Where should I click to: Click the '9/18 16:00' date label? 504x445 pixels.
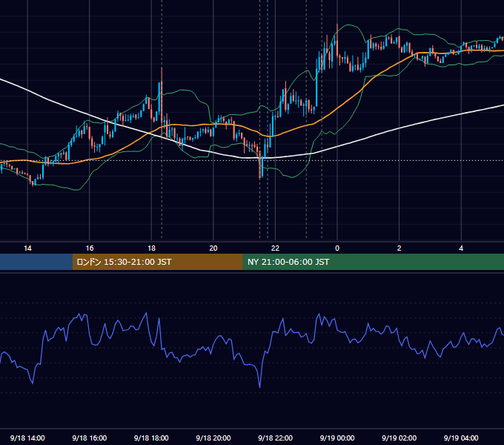(90, 438)
